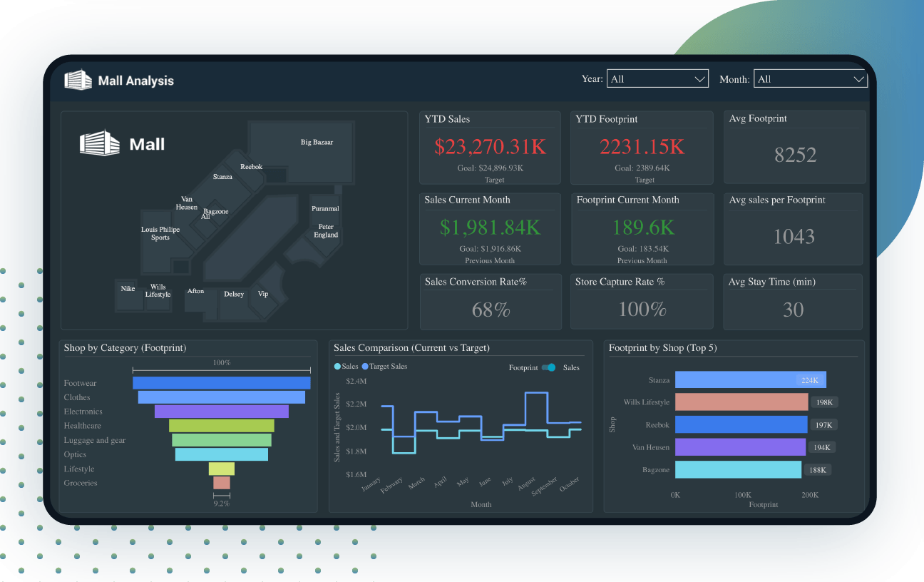Select the Vip store on the map
Viewport: 924px width, 582px height.
click(x=263, y=294)
